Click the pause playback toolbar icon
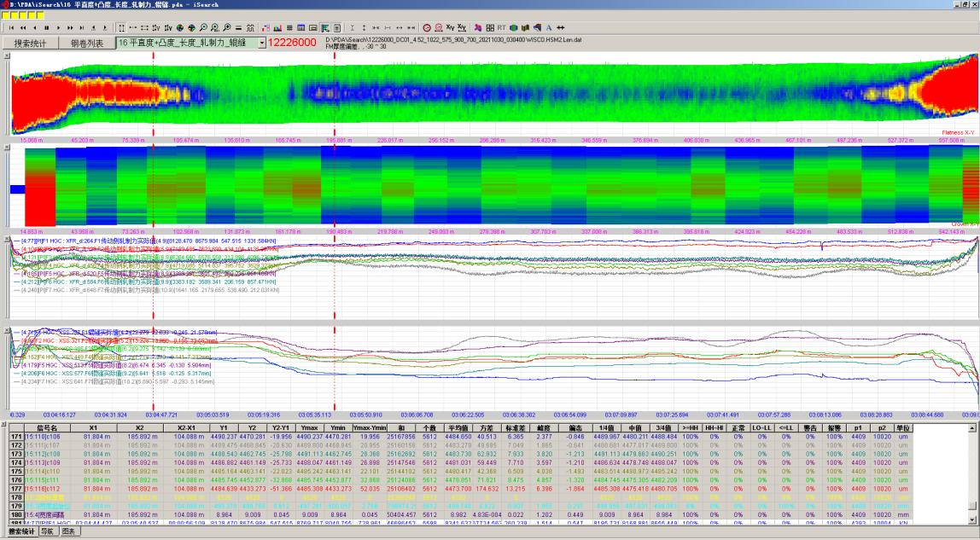The image size is (980, 540). click(46, 27)
